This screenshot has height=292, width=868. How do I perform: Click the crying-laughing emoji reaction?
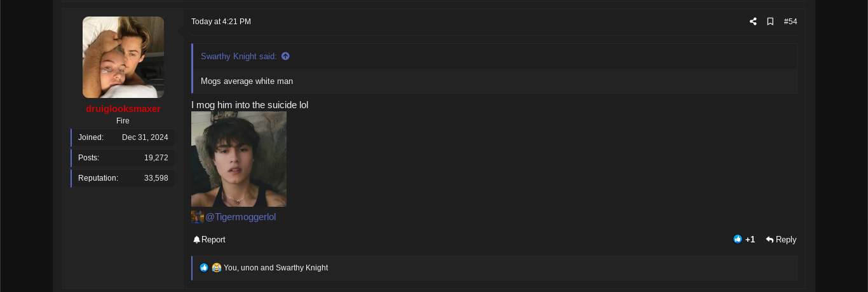tap(217, 268)
